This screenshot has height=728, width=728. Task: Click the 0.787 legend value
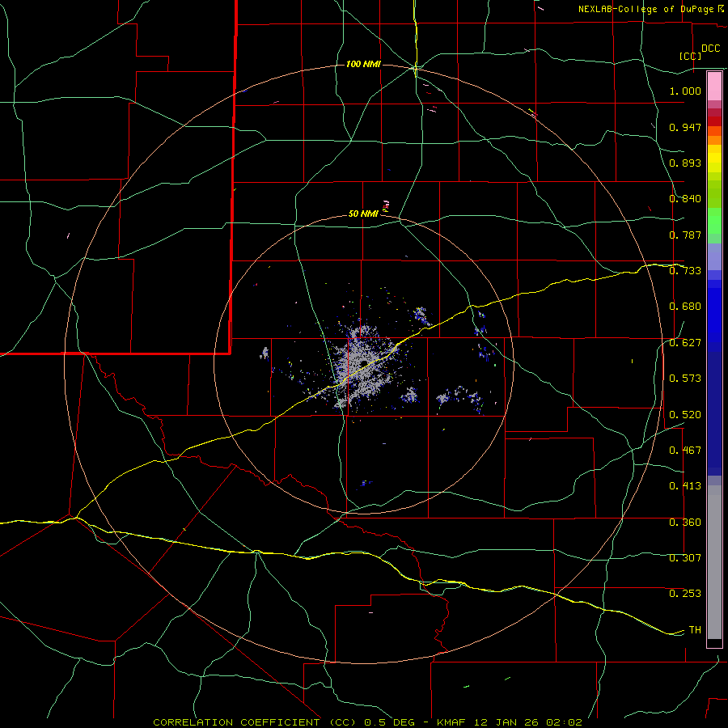[x=685, y=235]
